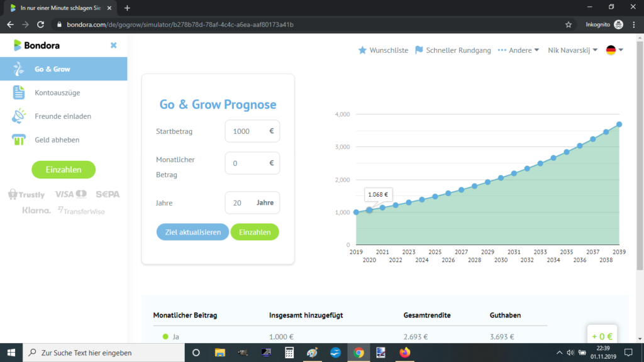Image resolution: width=644 pixels, height=362 pixels.
Task: Open the Chrome three-dot menu
Action: pyautogui.click(x=634, y=25)
